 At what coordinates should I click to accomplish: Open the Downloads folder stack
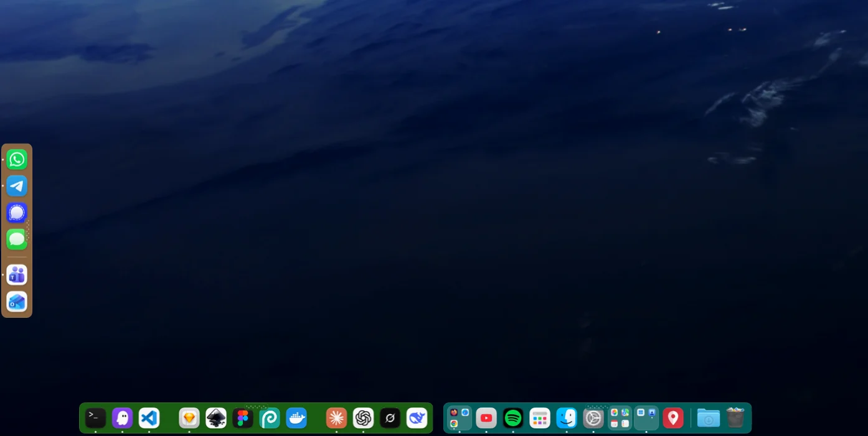[709, 418]
